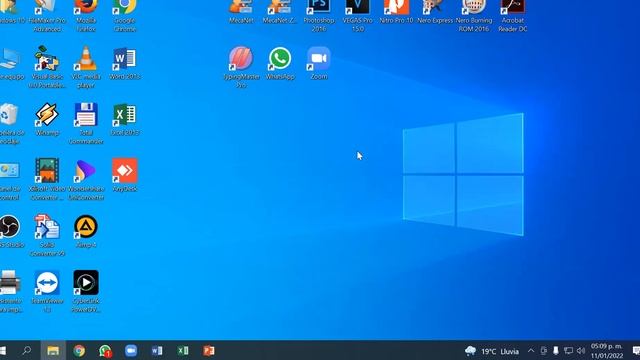This screenshot has width=640, height=360.
Task: Select the TypingMaster Pro desktop icon
Action: [x=241, y=67]
